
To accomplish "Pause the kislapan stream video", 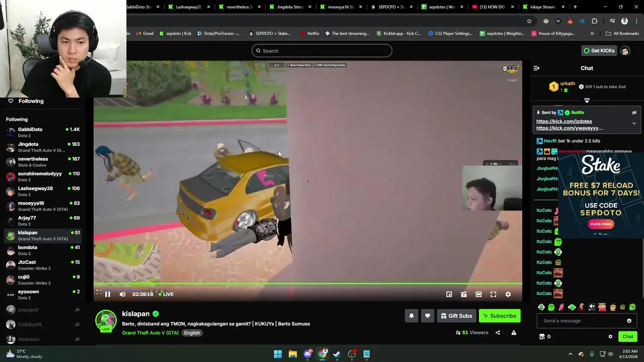I will tap(107, 294).
